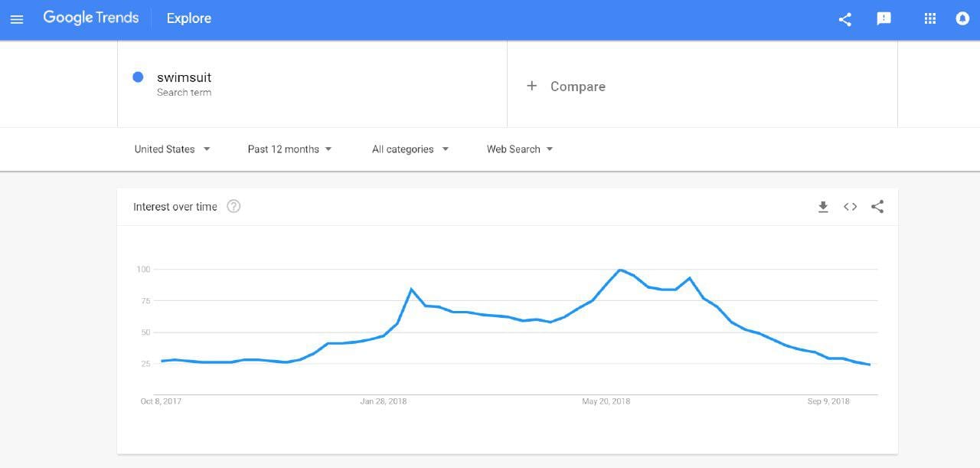Click the share icon in header
The image size is (980, 468).
845,19
